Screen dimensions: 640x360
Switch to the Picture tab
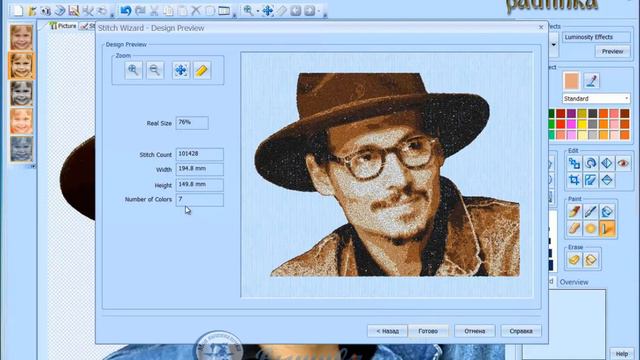[x=63, y=26]
